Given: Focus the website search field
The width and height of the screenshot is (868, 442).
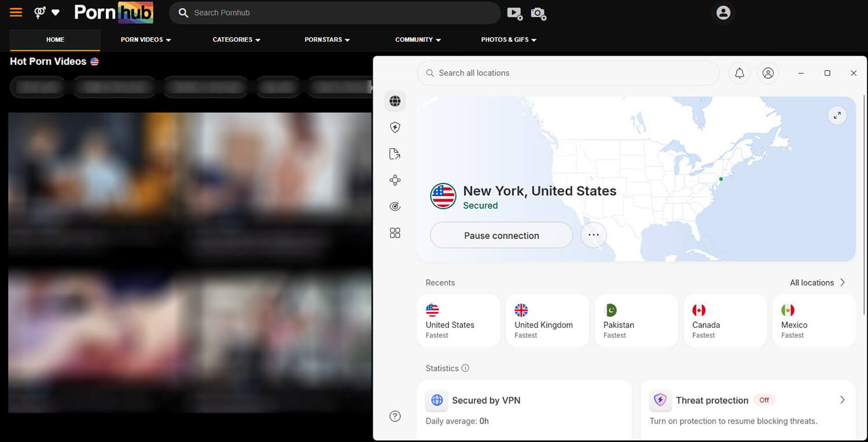Looking at the screenshot, I should [334, 13].
